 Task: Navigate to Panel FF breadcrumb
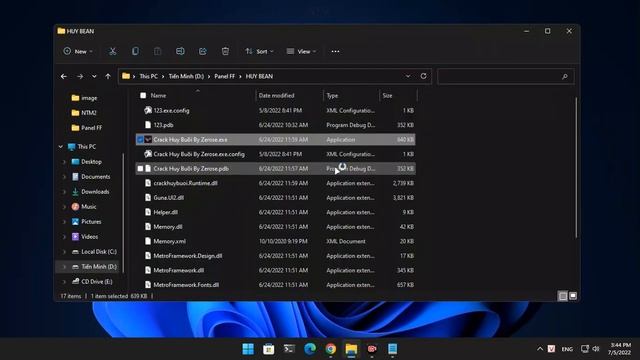point(224,76)
